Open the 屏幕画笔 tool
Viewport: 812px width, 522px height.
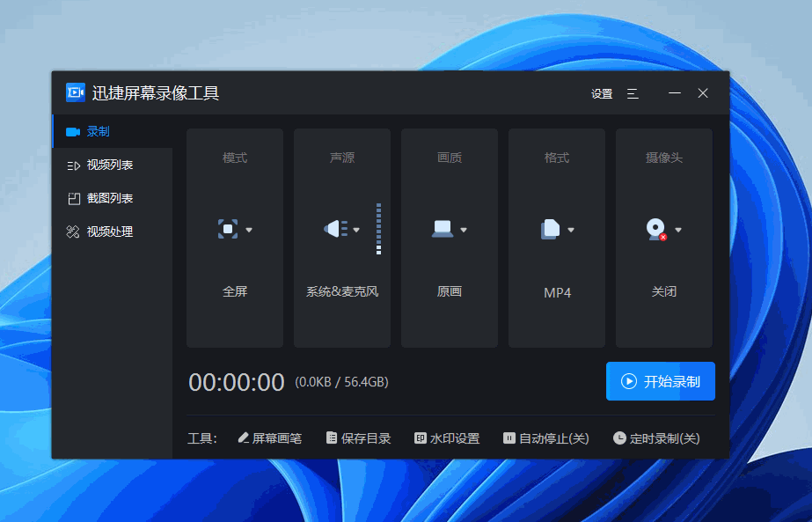tap(270, 438)
